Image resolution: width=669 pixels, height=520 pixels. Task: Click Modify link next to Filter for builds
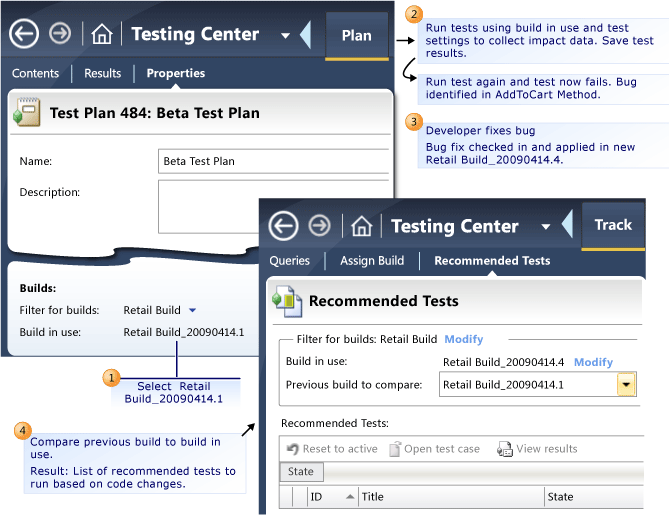(x=464, y=339)
